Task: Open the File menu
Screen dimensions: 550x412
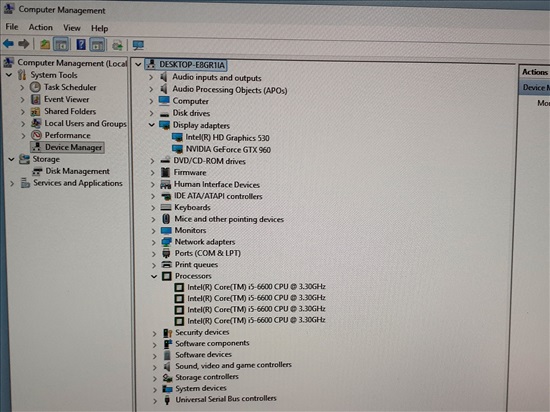Action: [x=12, y=27]
